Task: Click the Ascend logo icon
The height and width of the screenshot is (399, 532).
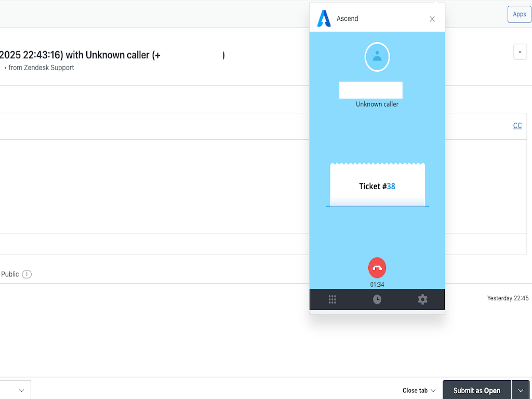Action: (x=324, y=19)
